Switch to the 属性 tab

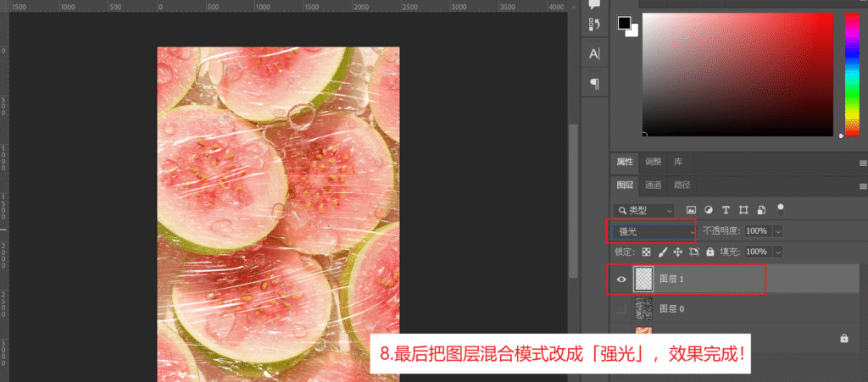click(x=625, y=162)
